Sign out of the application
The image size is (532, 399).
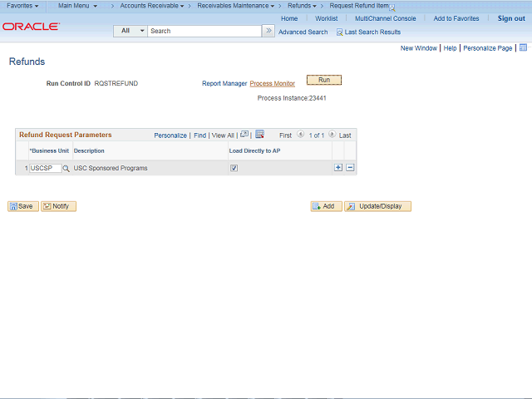tap(511, 18)
